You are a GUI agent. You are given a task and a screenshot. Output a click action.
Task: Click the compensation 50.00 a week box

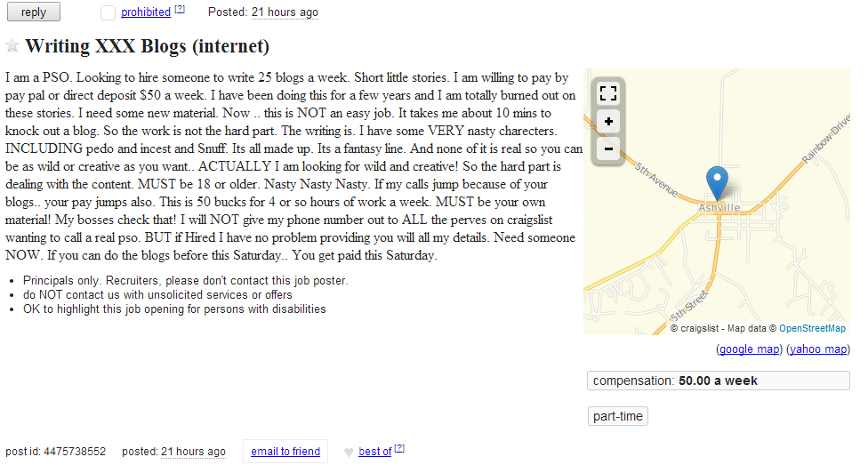click(718, 381)
